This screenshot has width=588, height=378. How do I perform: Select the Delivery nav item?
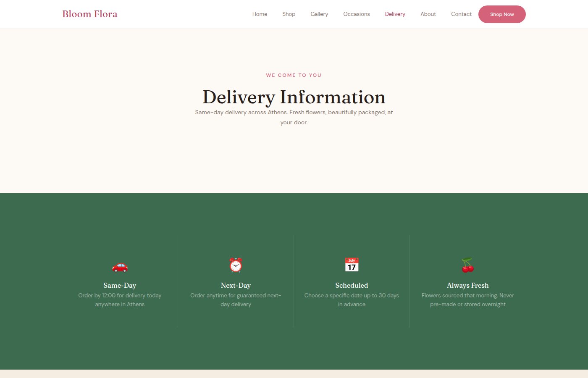pyautogui.click(x=395, y=14)
